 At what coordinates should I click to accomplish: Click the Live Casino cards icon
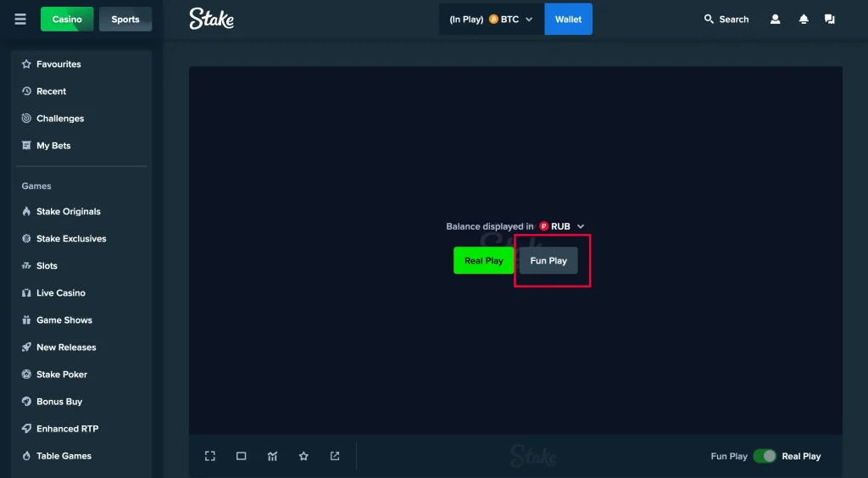click(x=26, y=292)
